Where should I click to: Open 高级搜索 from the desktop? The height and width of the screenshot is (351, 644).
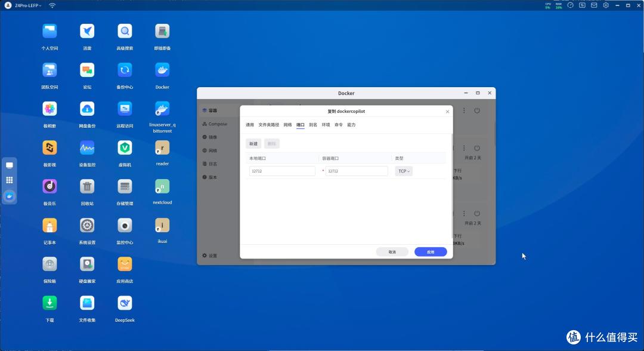(125, 31)
